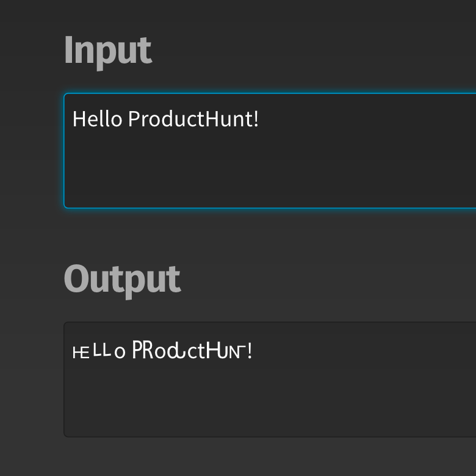Click the glowing blue left border of Input

(x=65, y=151)
